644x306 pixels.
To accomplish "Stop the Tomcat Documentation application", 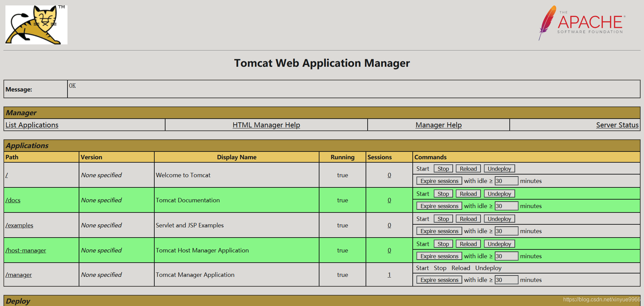I will pos(443,194).
